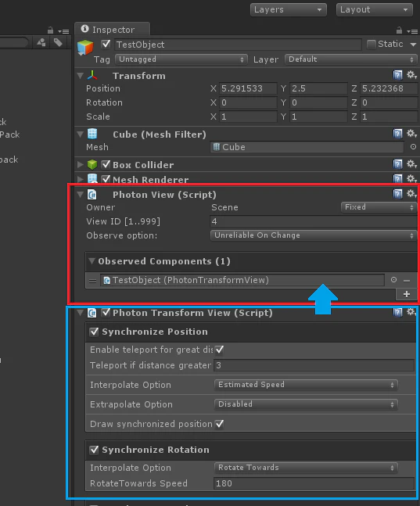Switch to the Inspector tab
420x506 pixels.
tap(113, 30)
